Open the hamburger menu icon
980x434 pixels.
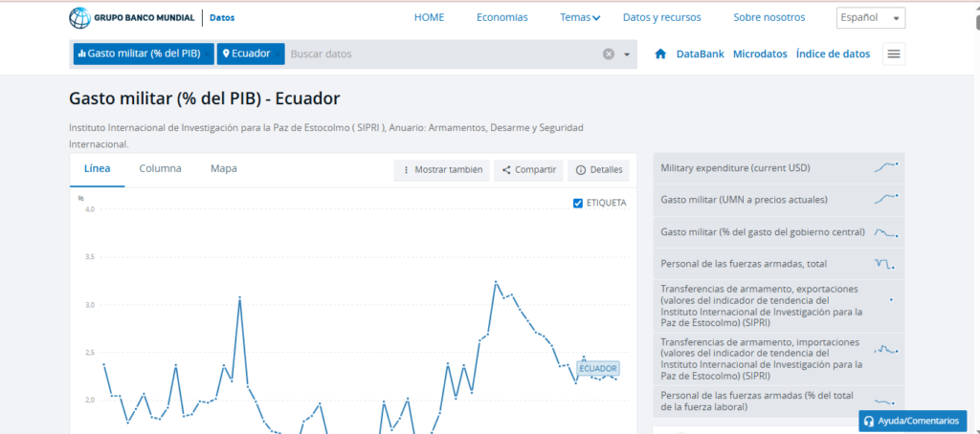(x=894, y=54)
